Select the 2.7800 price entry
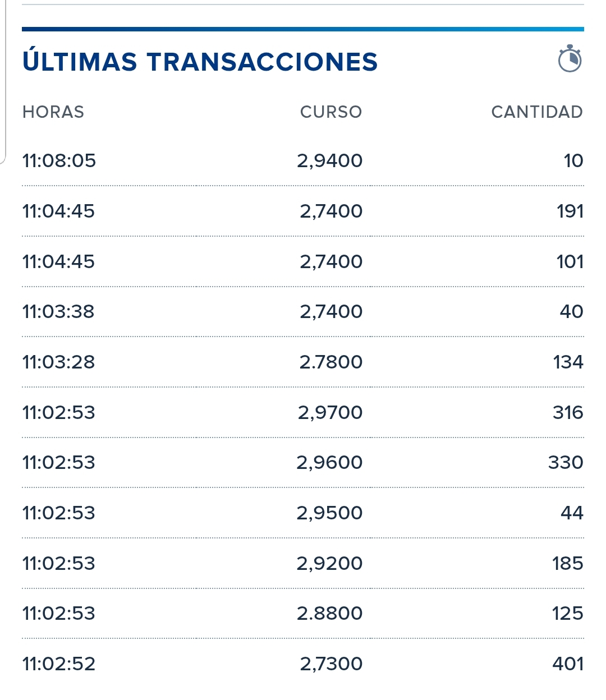Image resolution: width=606 pixels, height=700 pixels. [x=331, y=362]
